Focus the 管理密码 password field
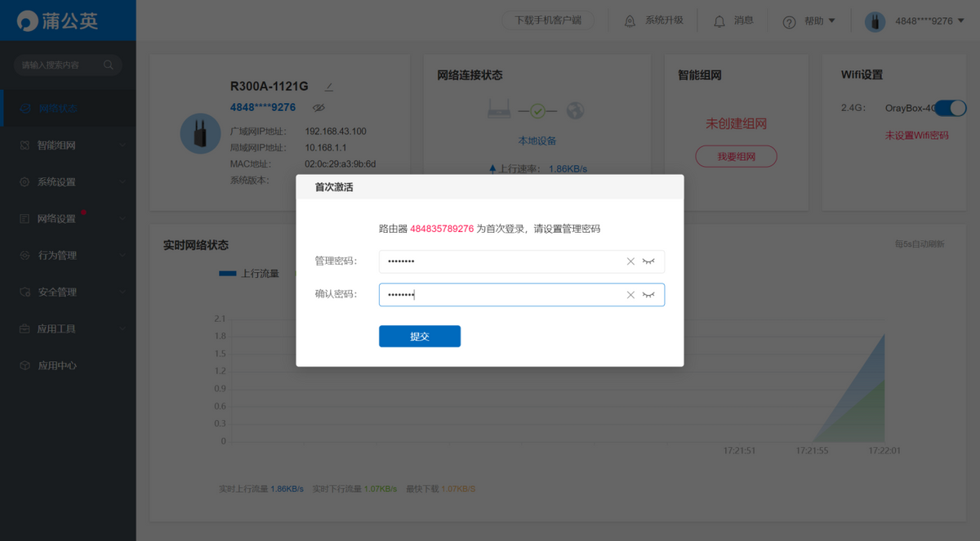 (522, 262)
